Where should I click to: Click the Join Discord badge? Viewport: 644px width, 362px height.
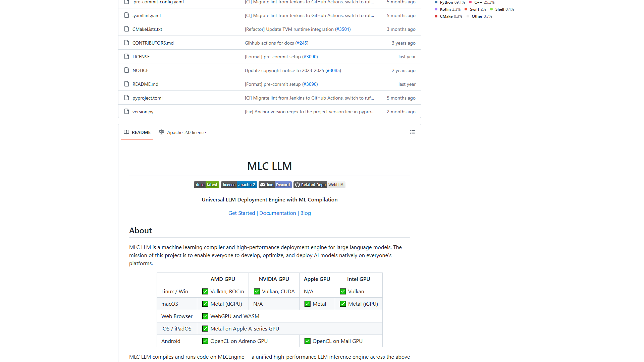(275, 185)
